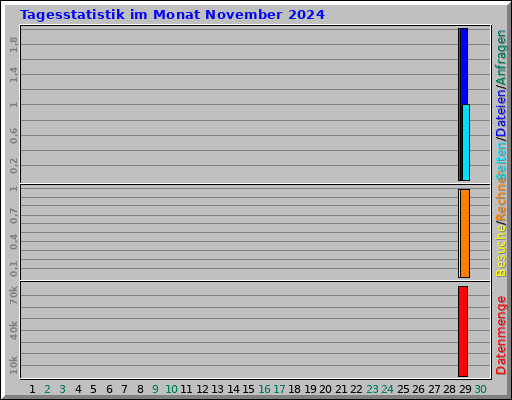Click day label 29 on the x-axis
The image size is (512, 400).
tap(465, 389)
